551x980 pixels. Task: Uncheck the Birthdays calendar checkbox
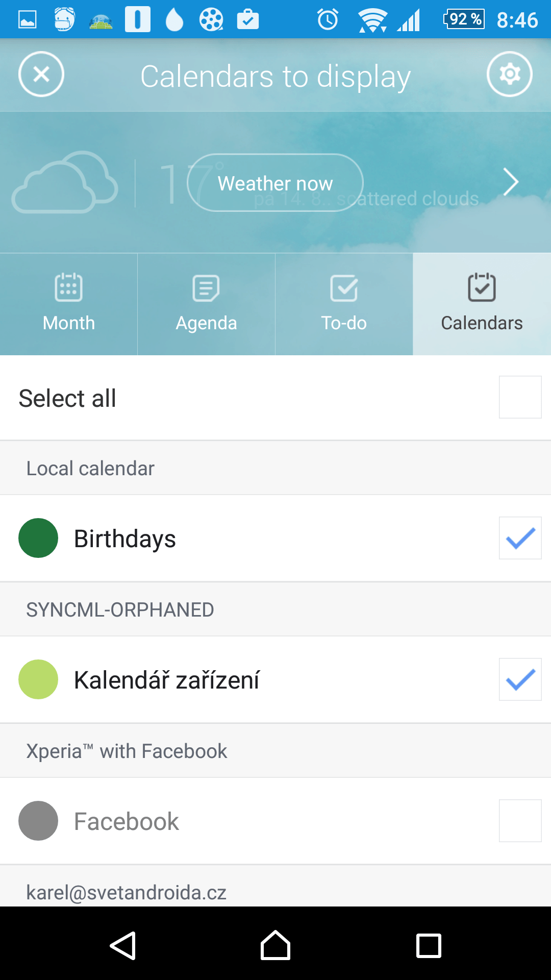tap(520, 538)
